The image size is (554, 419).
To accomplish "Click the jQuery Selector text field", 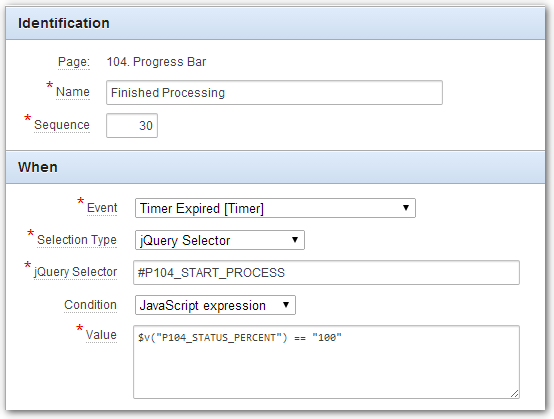I will 326,272.
